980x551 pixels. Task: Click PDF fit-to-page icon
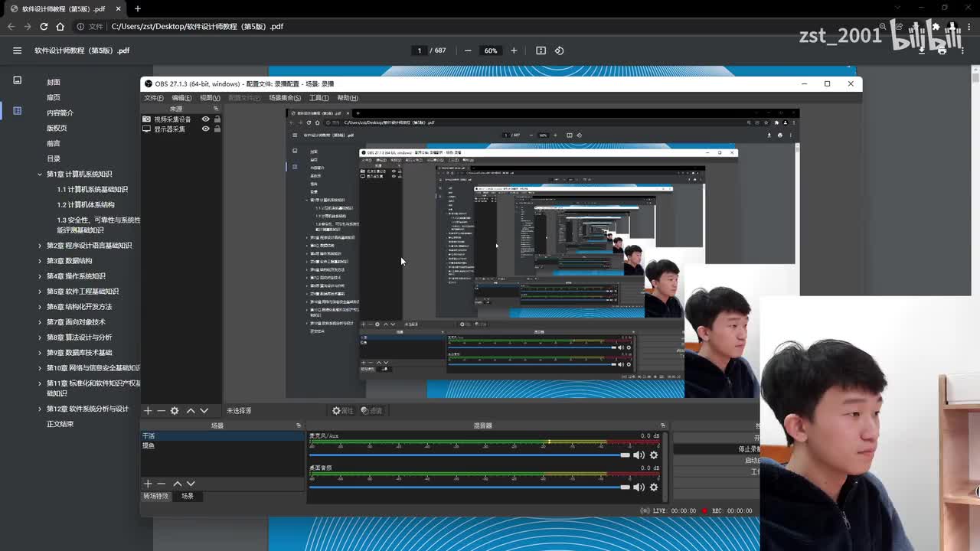[541, 51]
